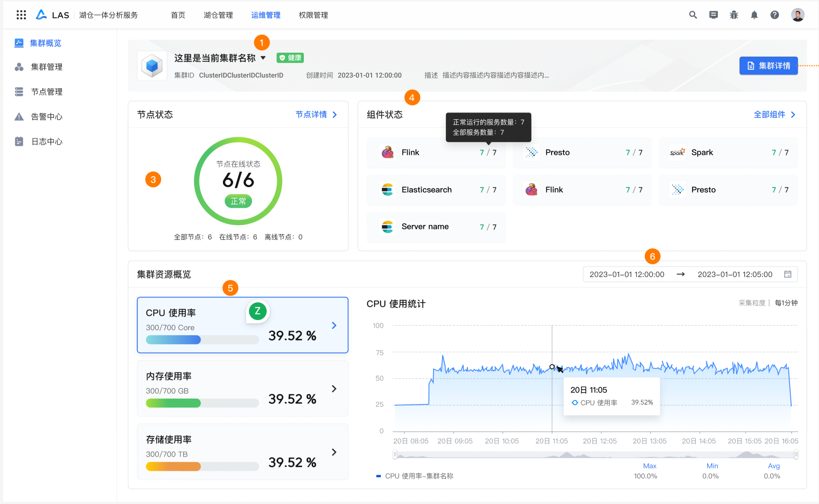The width and height of the screenshot is (819, 504).
Task: Open the 每1分钟 granularity selector
Action: 786,303
